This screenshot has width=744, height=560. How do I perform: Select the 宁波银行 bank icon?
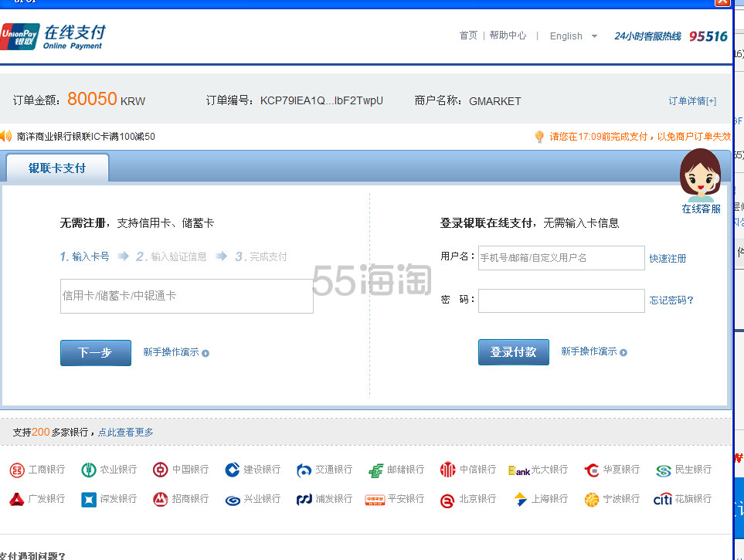click(592, 499)
